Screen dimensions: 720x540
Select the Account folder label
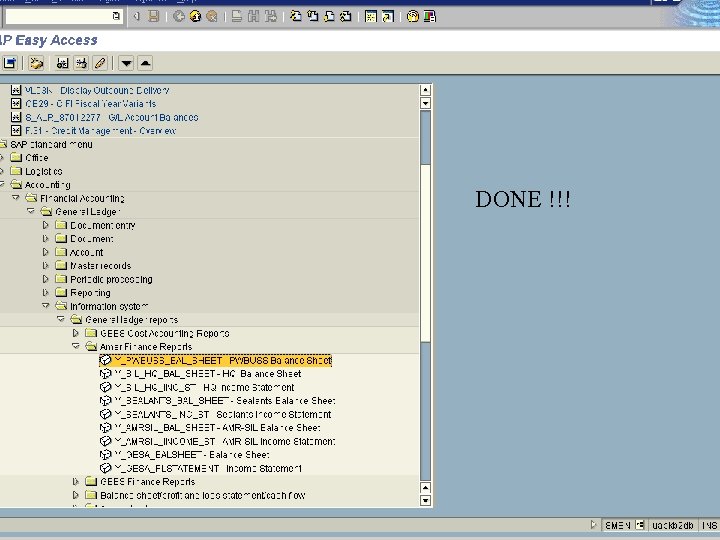[86, 252]
